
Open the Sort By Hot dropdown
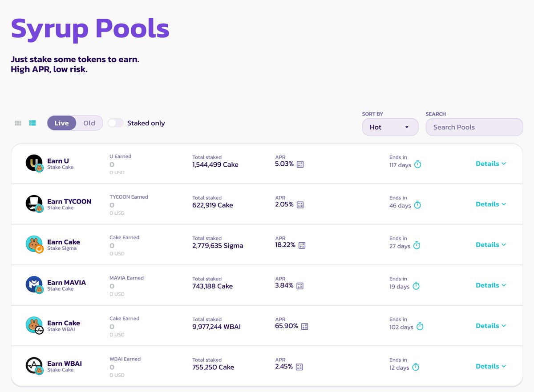390,127
